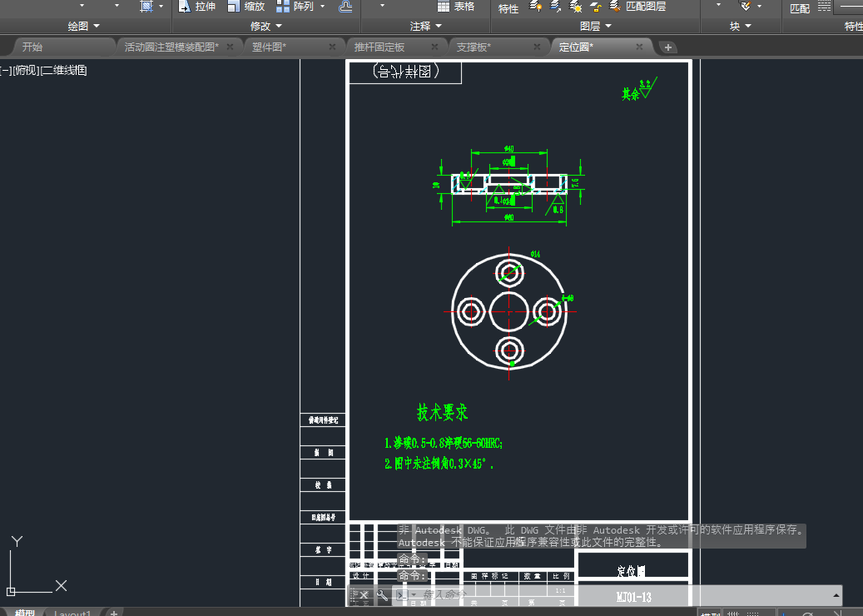Close the 塑件图 tab
863x616 pixels.
point(332,47)
